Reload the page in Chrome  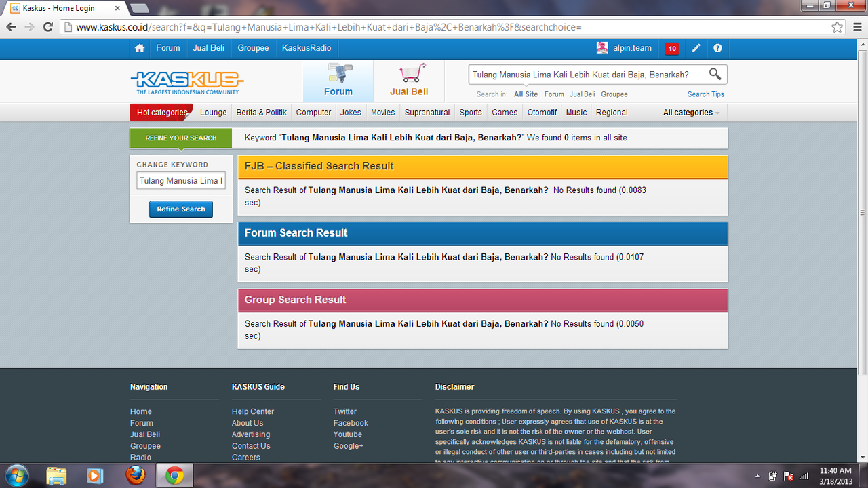pos(47,27)
